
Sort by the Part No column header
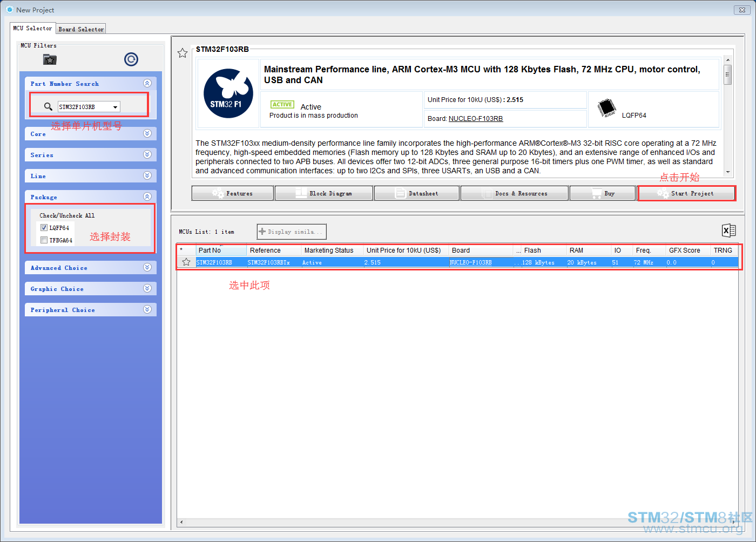[221, 250]
